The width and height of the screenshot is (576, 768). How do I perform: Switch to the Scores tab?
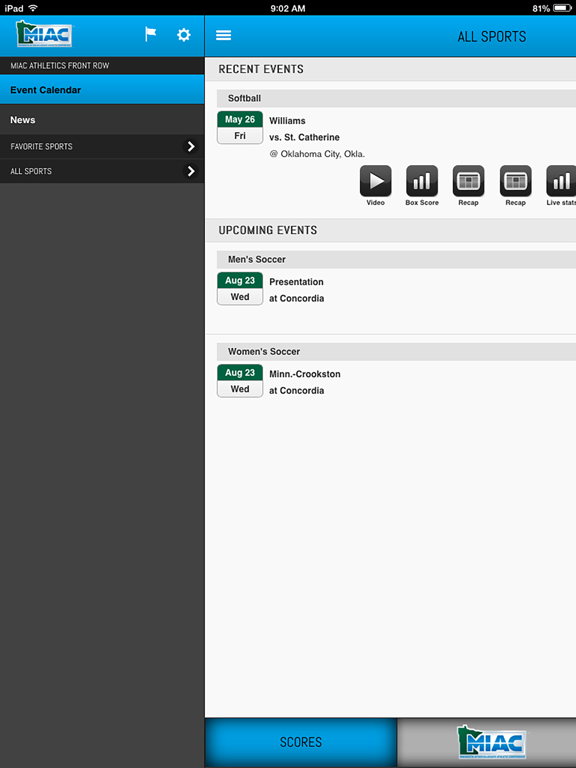(x=301, y=742)
